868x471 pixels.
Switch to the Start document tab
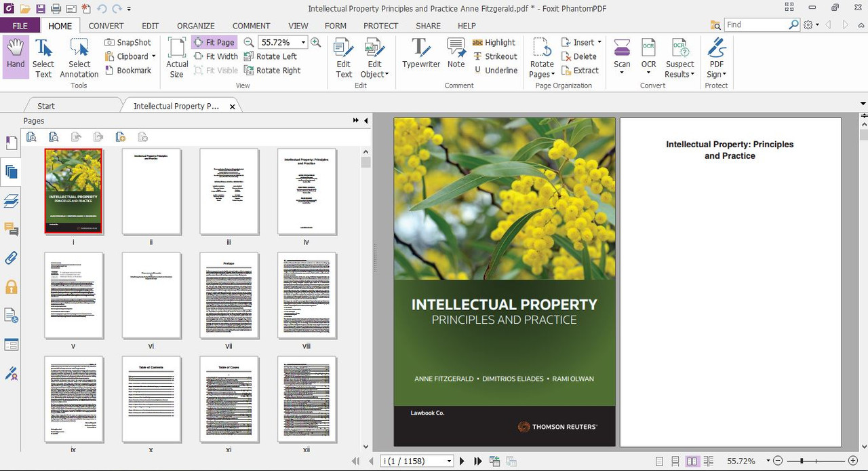[46, 106]
